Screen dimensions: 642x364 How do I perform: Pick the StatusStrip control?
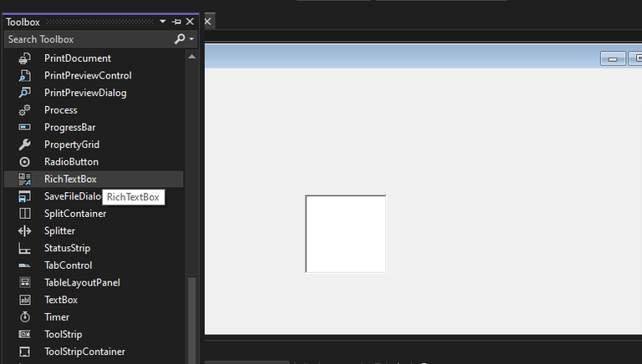click(x=94, y=248)
